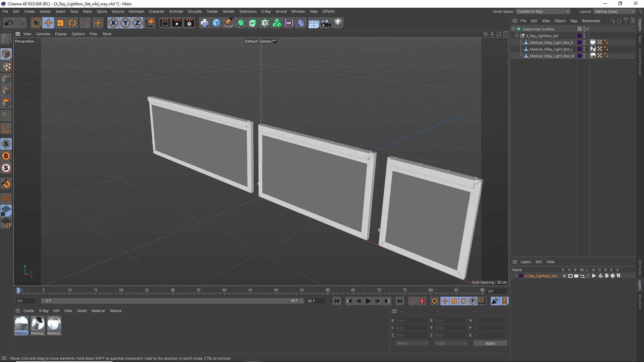644x362 pixels.
Task: Click the Undo arrow icon
Action: point(9,23)
